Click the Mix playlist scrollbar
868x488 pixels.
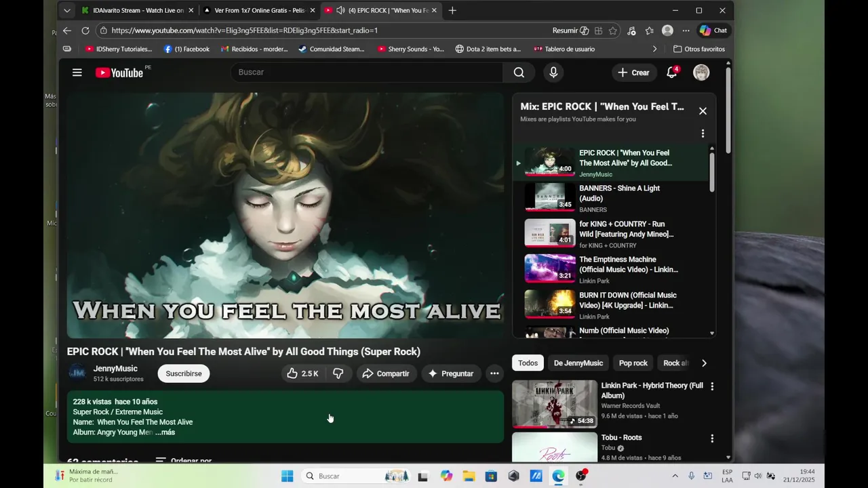(x=712, y=171)
